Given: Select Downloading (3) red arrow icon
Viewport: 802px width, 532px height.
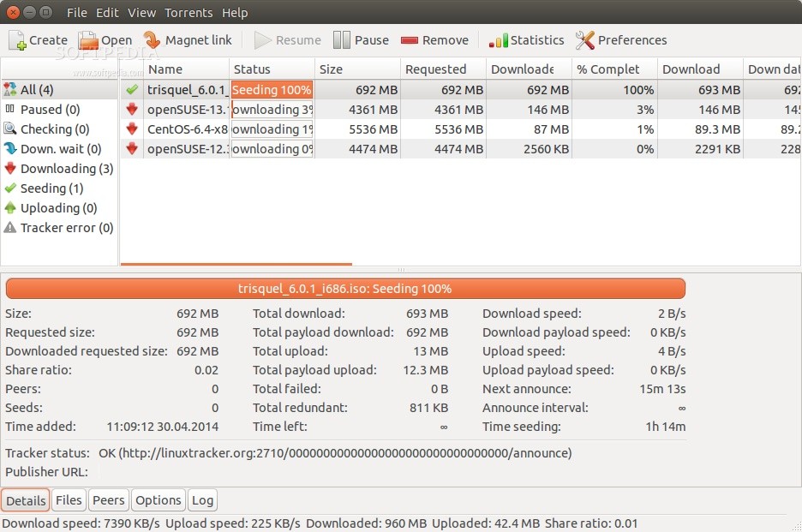Looking at the screenshot, I should pos(10,168).
